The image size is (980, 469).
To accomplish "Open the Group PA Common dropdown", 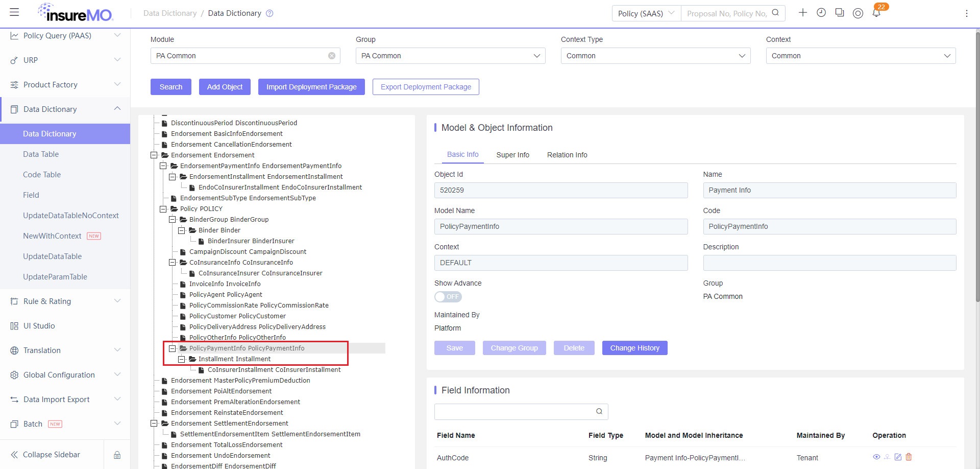I will [x=450, y=56].
